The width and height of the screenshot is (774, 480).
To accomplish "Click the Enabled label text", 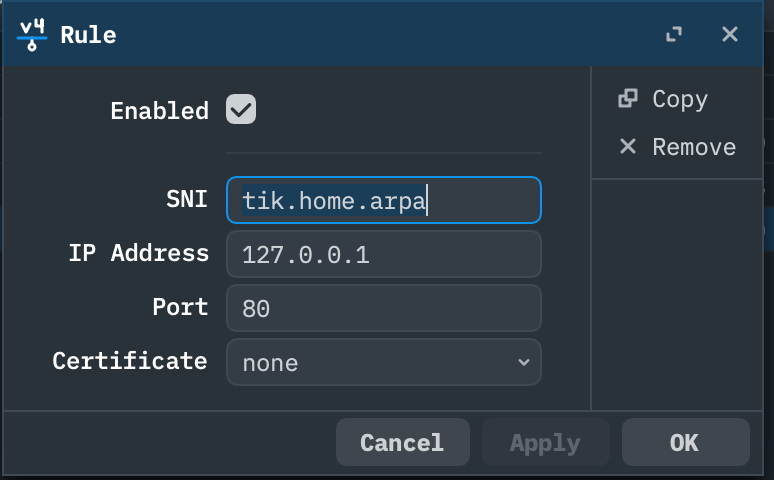I will (x=159, y=111).
